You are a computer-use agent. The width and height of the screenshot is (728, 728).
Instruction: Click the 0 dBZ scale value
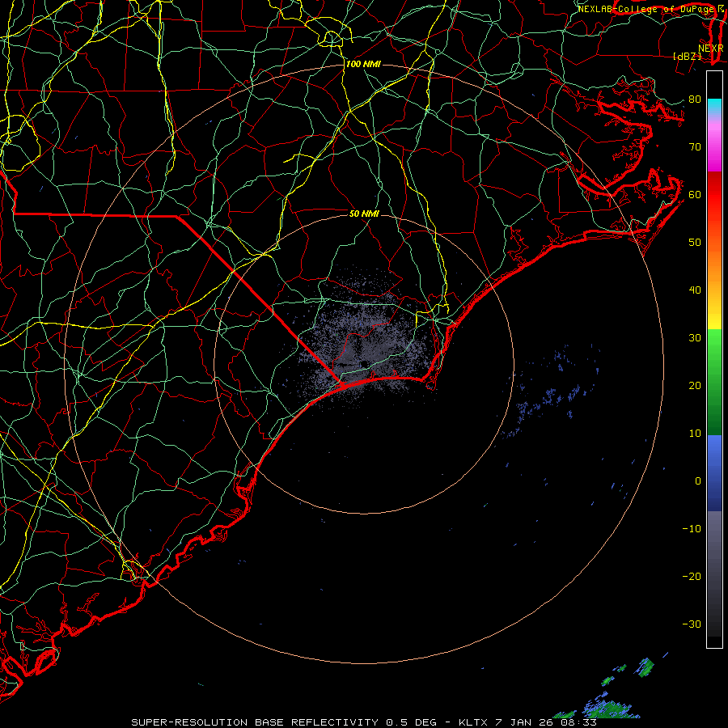click(x=698, y=481)
